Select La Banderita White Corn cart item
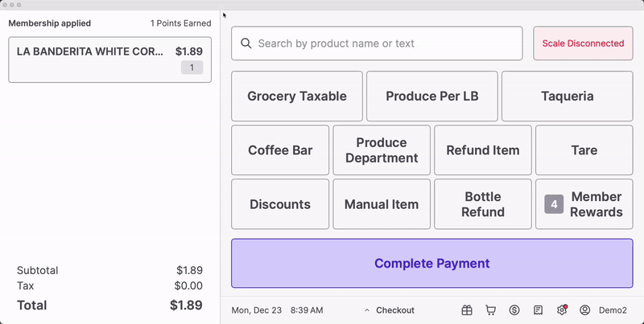 tap(109, 59)
